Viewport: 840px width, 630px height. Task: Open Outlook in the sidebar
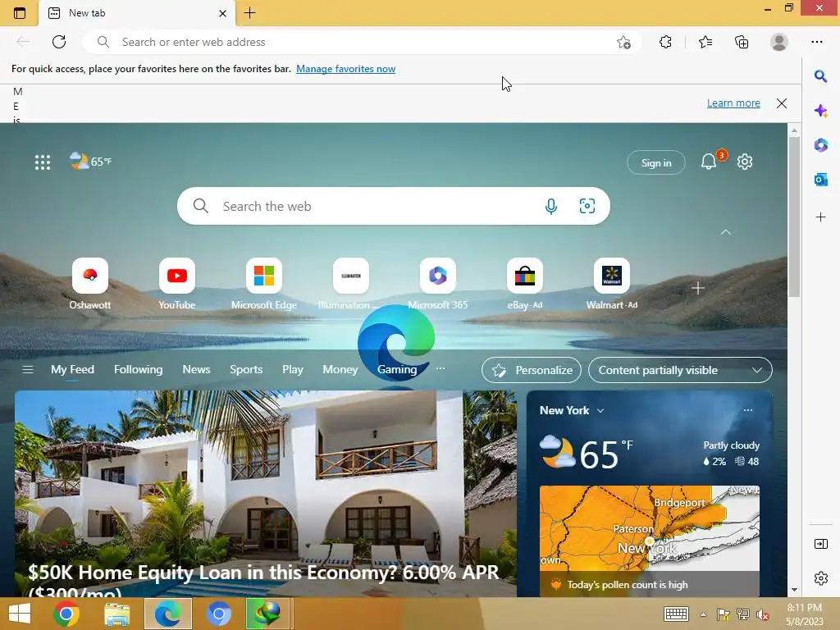pyautogui.click(x=820, y=180)
